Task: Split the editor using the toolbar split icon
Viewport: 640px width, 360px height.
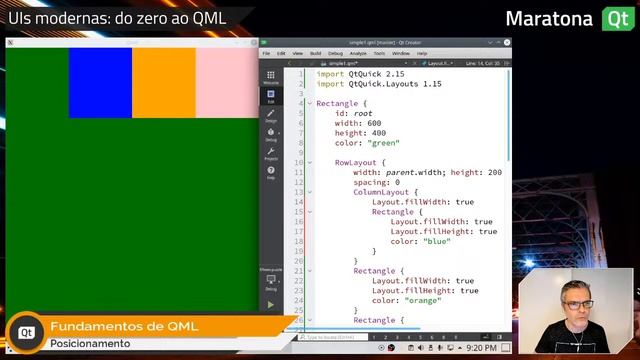Action: (x=507, y=63)
